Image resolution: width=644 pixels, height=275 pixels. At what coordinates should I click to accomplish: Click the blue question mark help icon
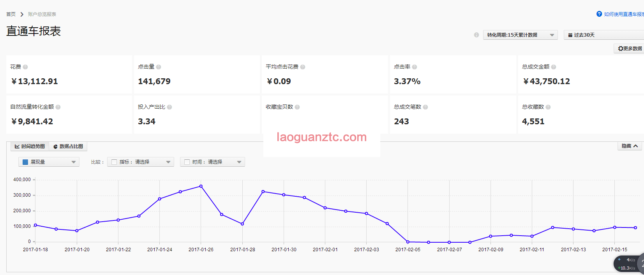tap(599, 14)
